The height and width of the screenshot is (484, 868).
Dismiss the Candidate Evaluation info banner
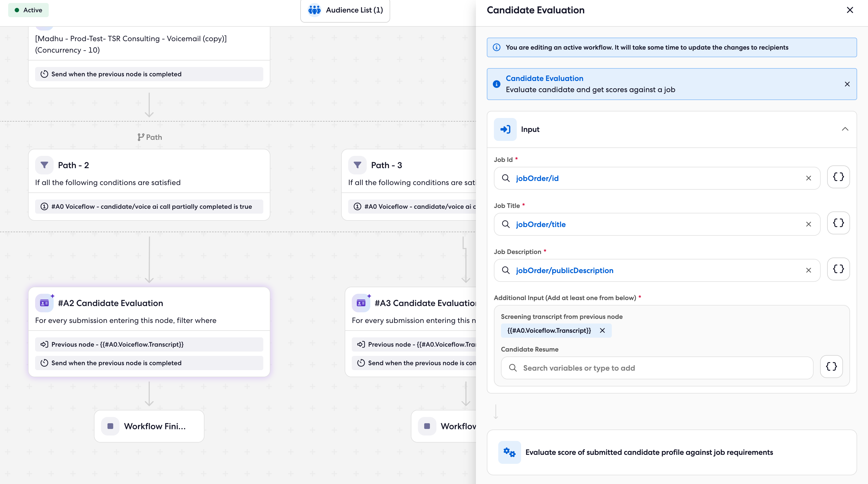coord(847,84)
